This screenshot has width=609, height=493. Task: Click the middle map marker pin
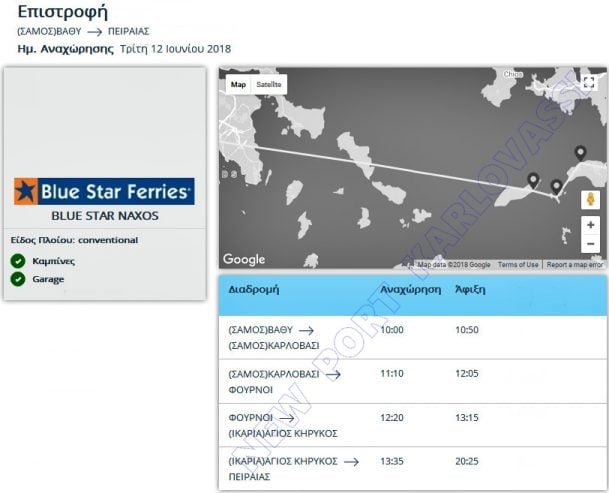[x=556, y=187]
